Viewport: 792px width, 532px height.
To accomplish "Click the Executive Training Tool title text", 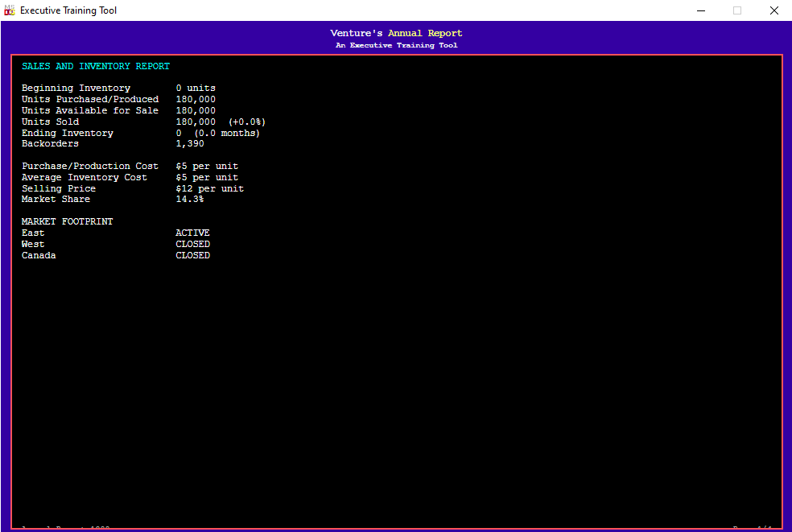I will click(68, 10).
